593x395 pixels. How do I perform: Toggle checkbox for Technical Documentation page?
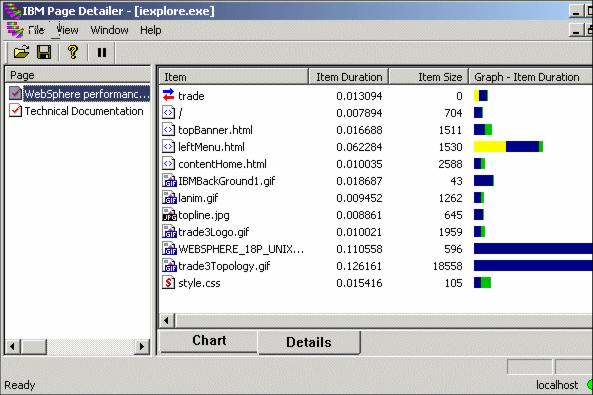(15, 110)
